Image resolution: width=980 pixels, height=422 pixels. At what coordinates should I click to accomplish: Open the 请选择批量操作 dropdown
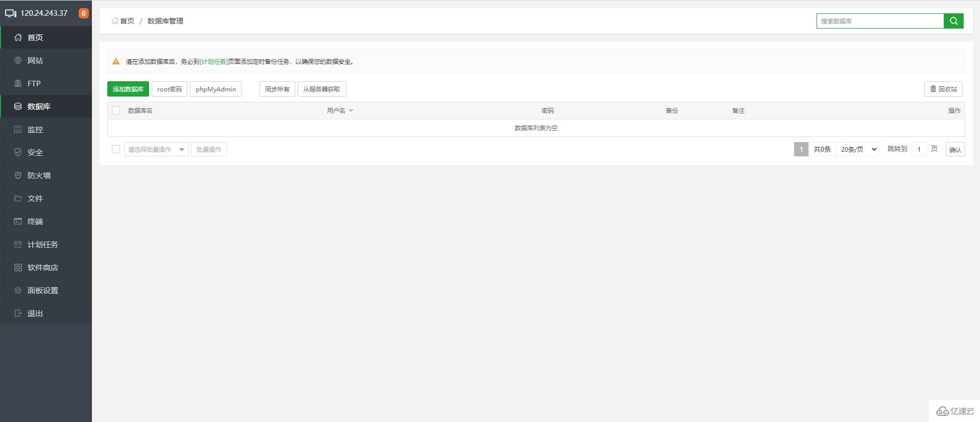[156, 149]
